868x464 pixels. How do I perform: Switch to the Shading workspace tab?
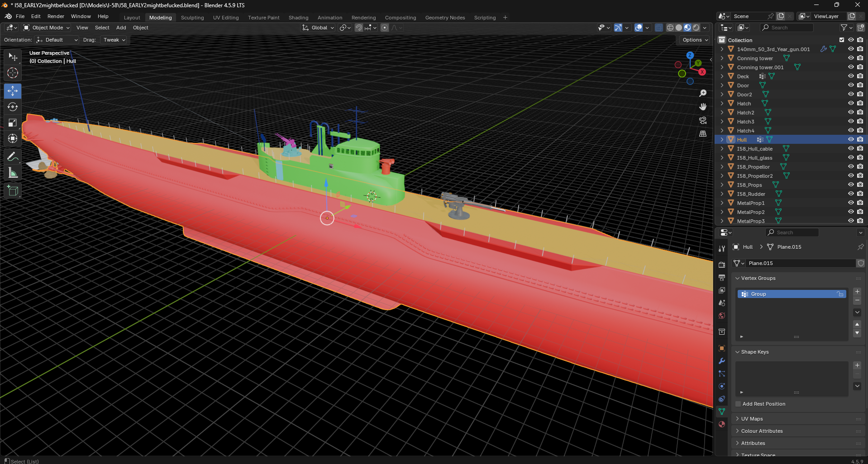click(299, 18)
